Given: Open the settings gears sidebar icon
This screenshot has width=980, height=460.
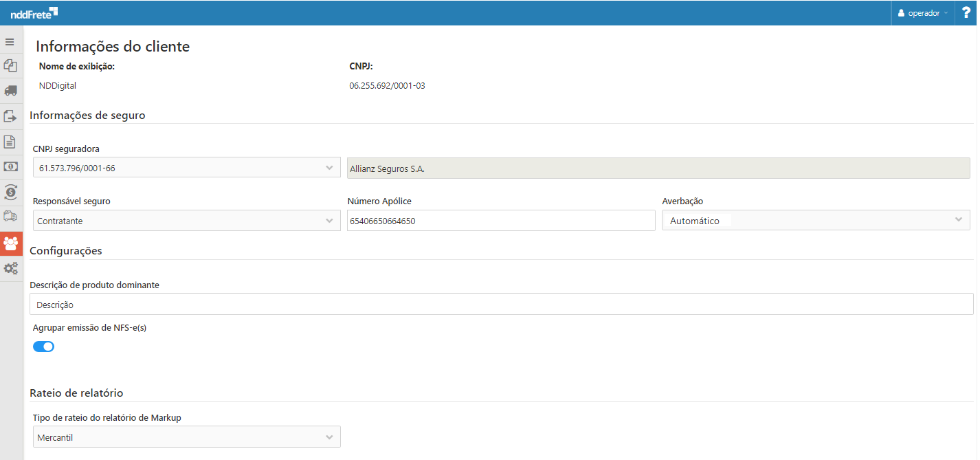Looking at the screenshot, I should (x=10, y=268).
